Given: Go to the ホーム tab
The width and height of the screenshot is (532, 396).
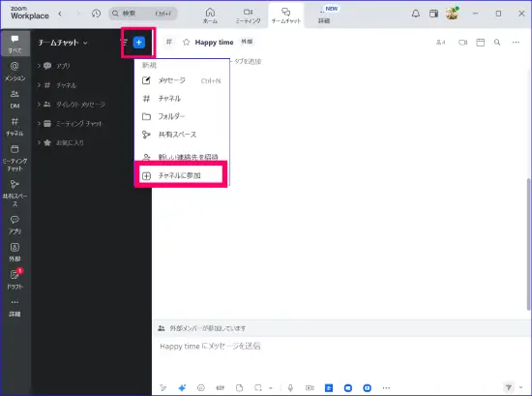Looking at the screenshot, I should (210, 15).
